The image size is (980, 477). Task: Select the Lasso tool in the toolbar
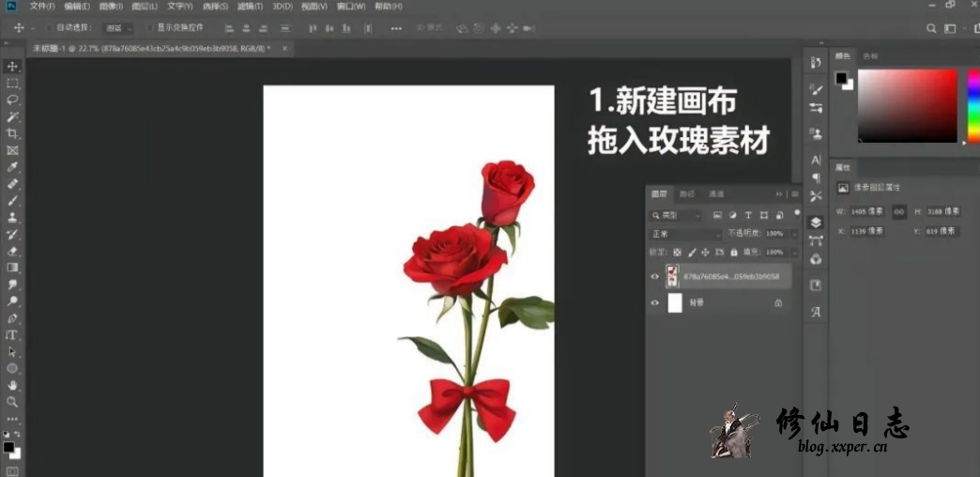[x=12, y=100]
